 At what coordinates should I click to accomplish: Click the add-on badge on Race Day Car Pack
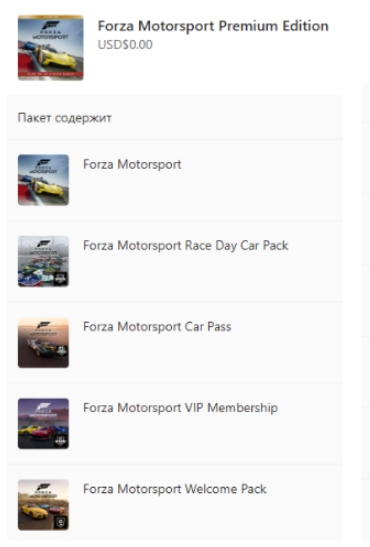point(61,279)
